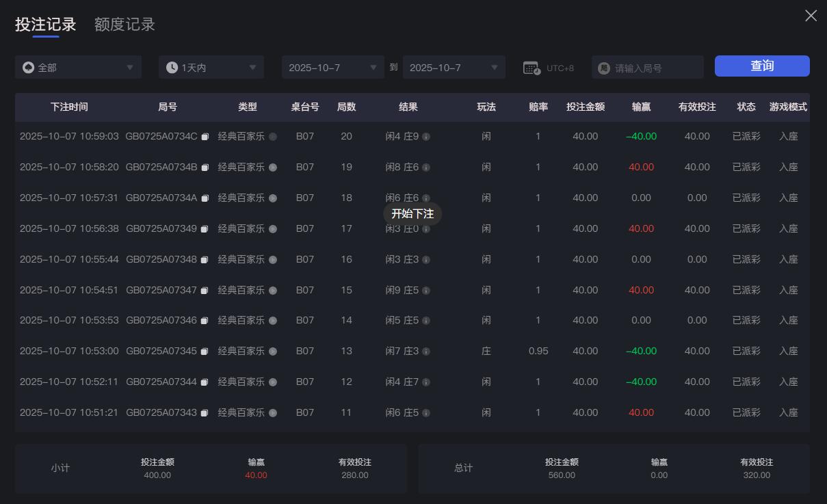This screenshot has width=827, height=504.
Task: Click the info icon beside result 闲6 庄5
Action: point(426,412)
